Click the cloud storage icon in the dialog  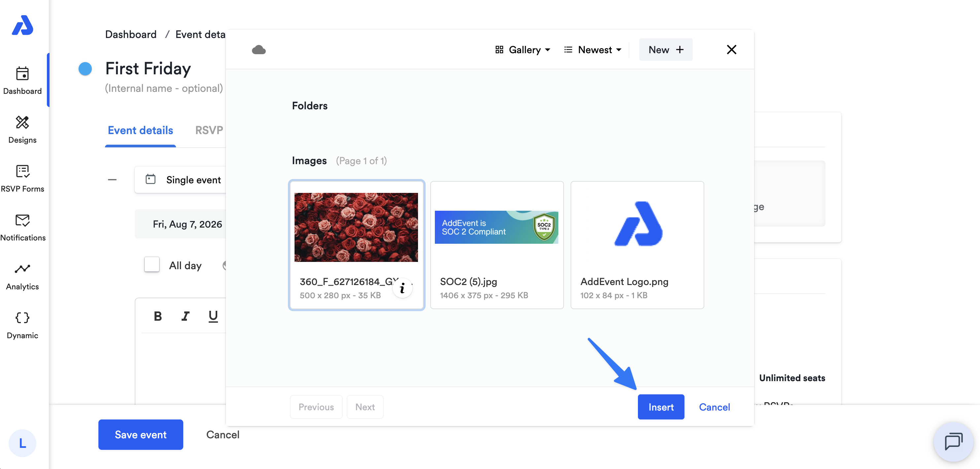click(x=259, y=50)
